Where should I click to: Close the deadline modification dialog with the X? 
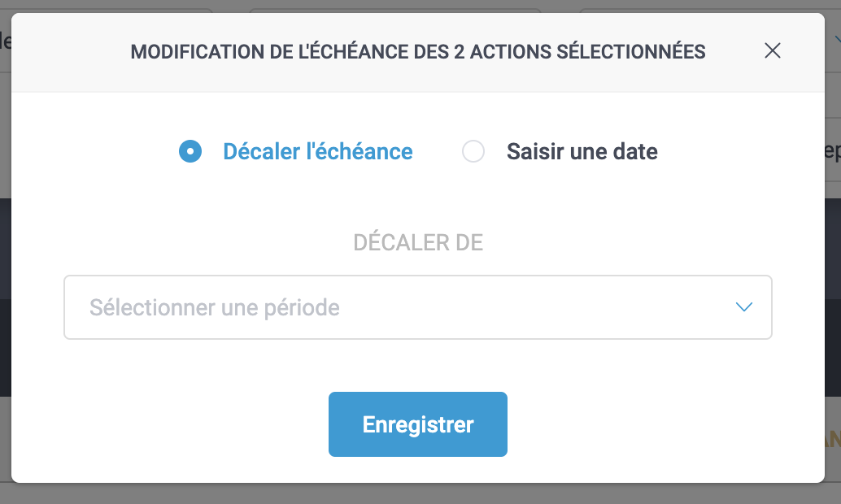[x=772, y=50]
